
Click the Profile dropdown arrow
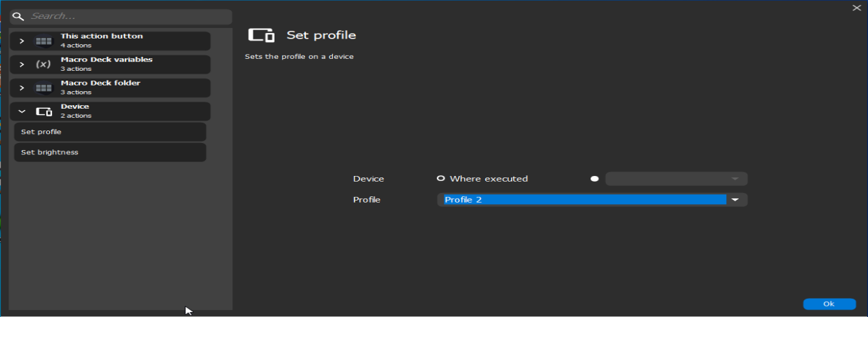tap(735, 200)
